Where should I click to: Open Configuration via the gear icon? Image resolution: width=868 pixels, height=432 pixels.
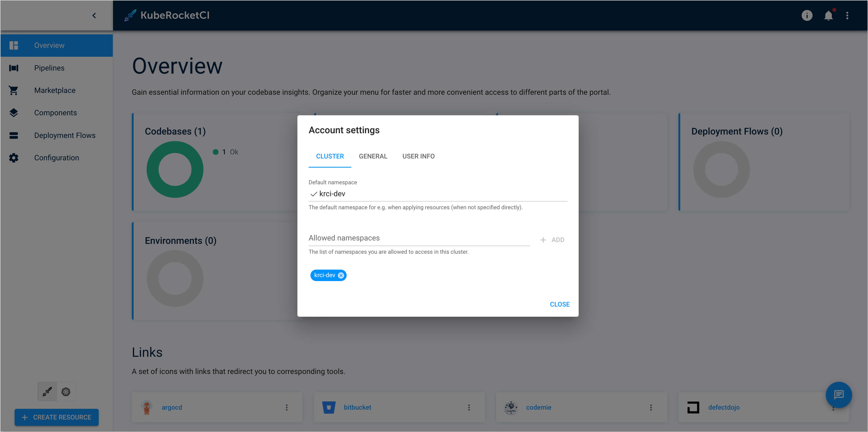click(x=14, y=158)
